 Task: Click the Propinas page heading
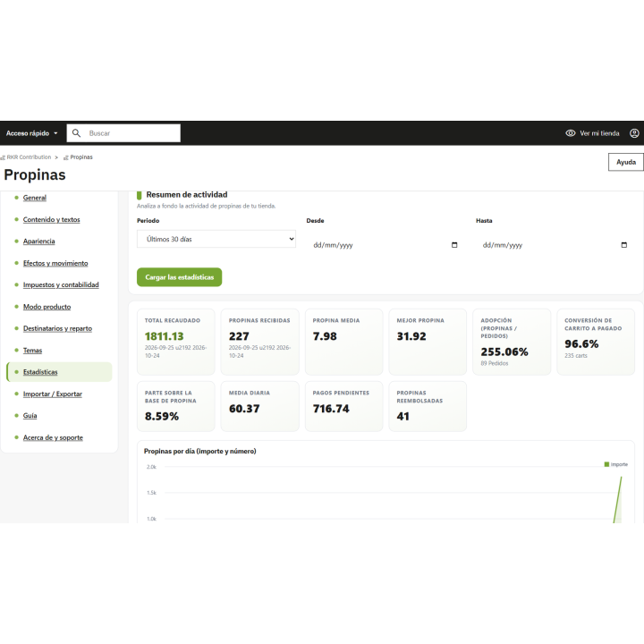coord(35,175)
